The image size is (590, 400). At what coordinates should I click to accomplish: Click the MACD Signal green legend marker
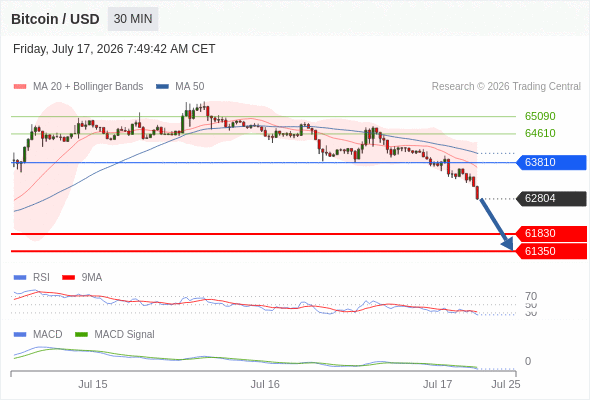[81, 335]
